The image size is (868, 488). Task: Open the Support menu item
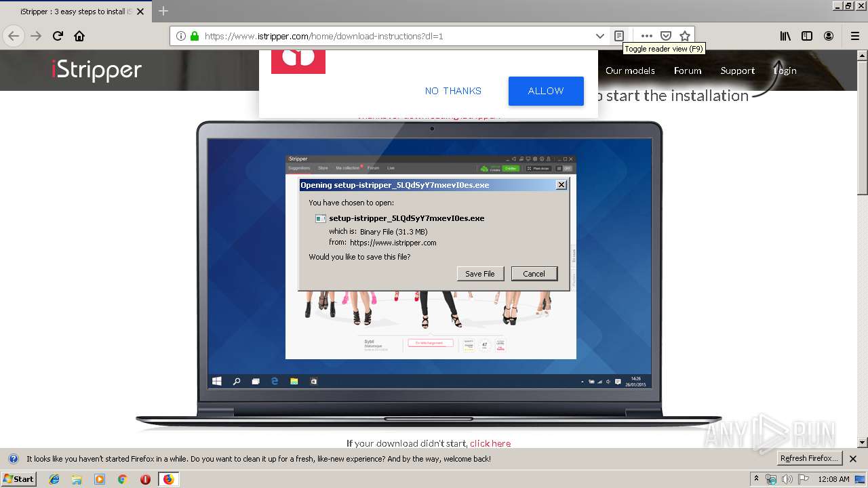pos(738,70)
